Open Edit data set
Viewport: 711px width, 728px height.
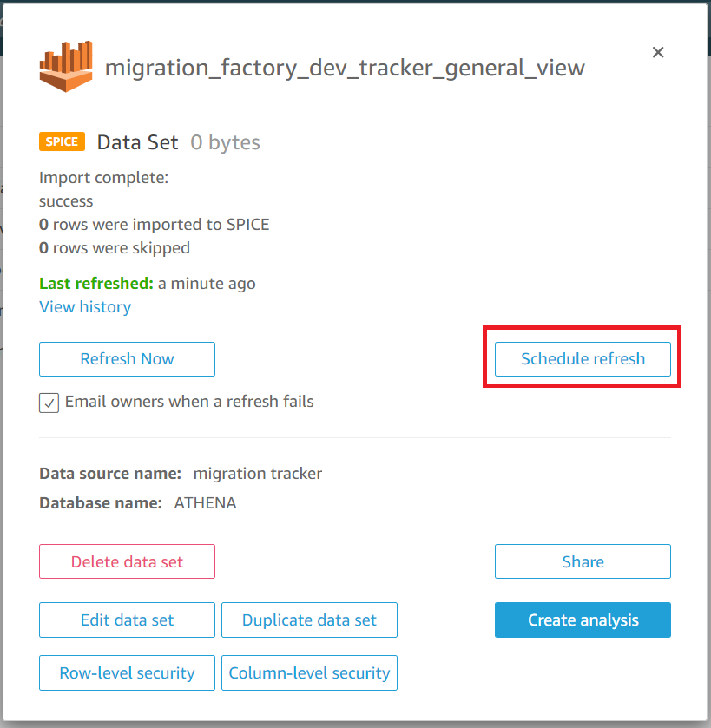pyautogui.click(x=127, y=620)
